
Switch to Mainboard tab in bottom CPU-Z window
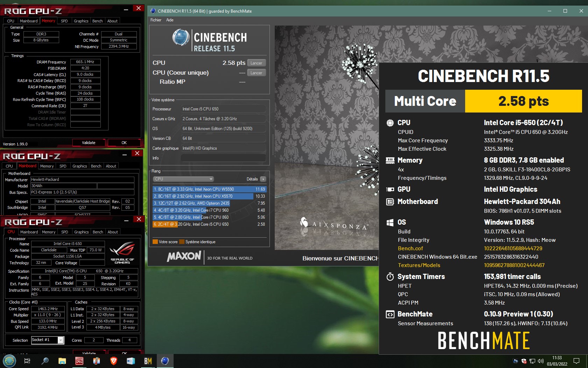(29, 232)
